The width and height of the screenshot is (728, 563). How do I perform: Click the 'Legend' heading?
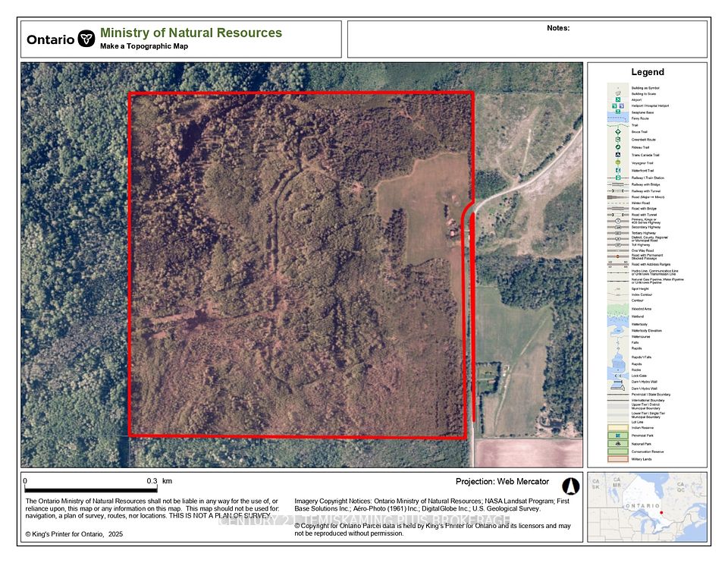coord(647,72)
